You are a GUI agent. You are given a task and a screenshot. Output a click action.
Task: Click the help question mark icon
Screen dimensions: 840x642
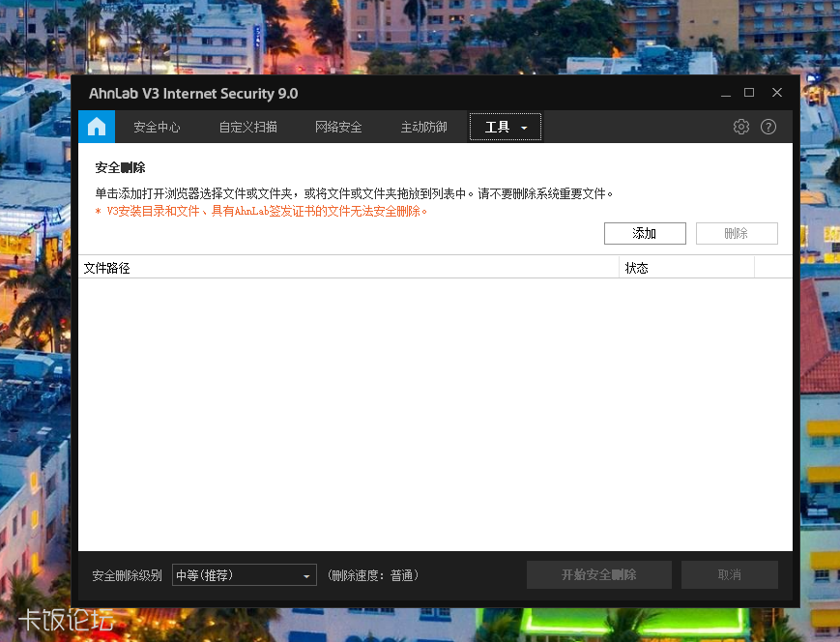[768, 126]
